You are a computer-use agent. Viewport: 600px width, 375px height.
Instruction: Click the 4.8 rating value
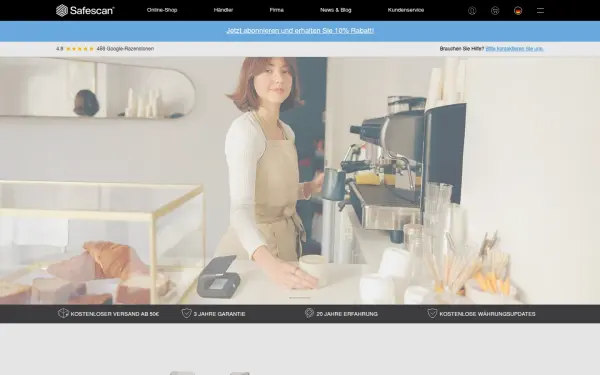pyautogui.click(x=59, y=49)
